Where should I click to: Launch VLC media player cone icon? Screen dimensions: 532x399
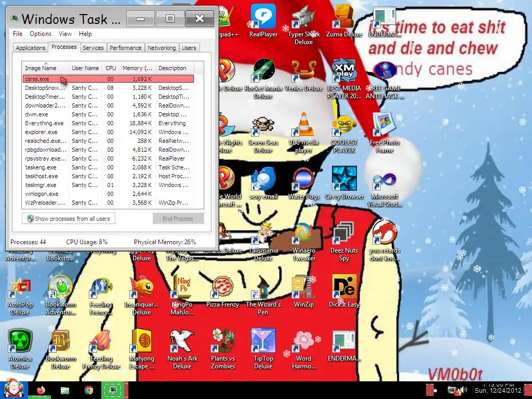303,133
